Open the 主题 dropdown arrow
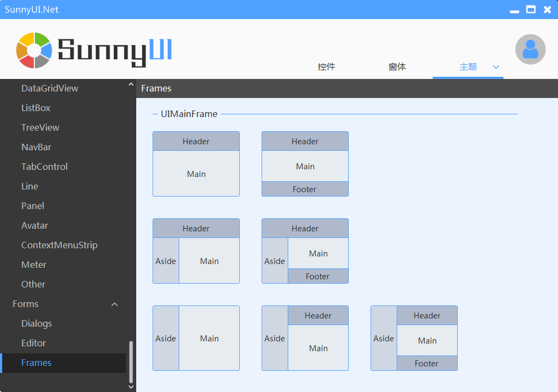This screenshot has width=558, height=392. 496,67
